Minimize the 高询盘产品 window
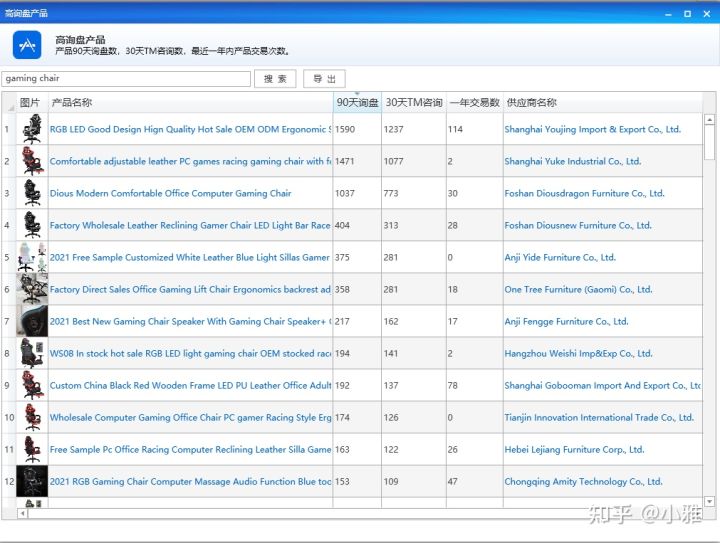Image resolution: width=720 pixels, height=543 pixels. click(668, 14)
